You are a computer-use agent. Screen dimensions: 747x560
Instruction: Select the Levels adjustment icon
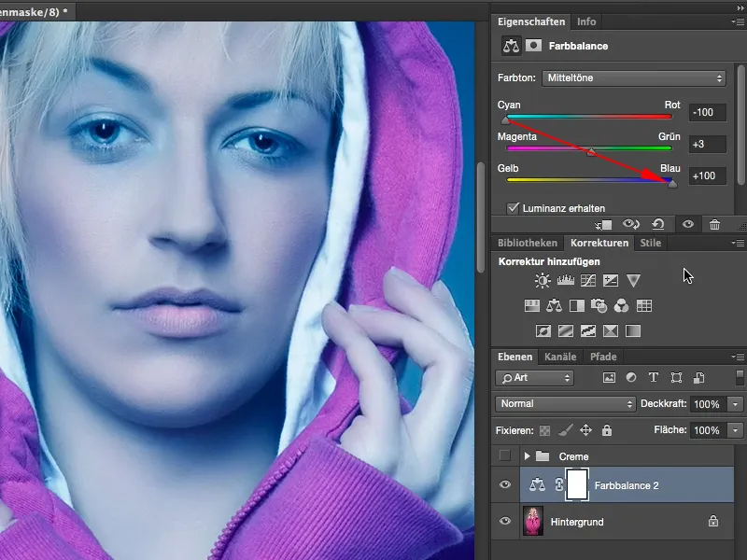pyautogui.click(x=566, y=280)
